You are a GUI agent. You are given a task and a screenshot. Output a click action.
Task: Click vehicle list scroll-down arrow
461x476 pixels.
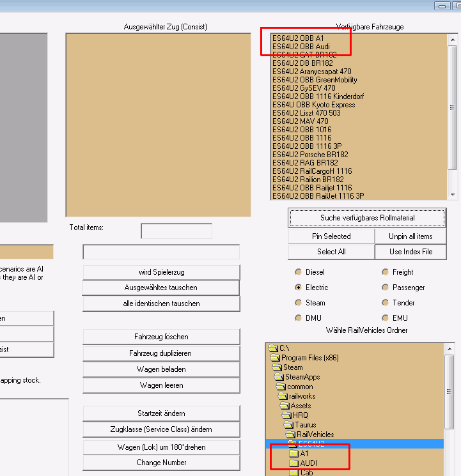[x=453, y=195]
